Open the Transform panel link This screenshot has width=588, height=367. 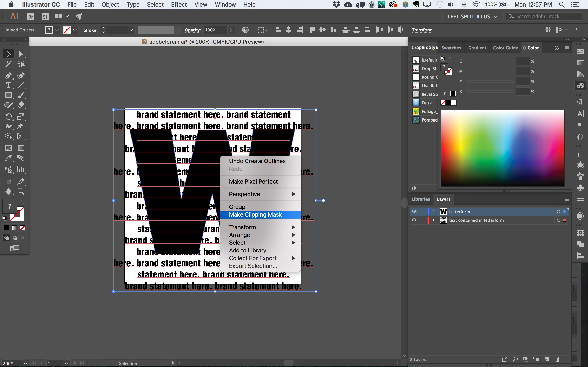422,30
